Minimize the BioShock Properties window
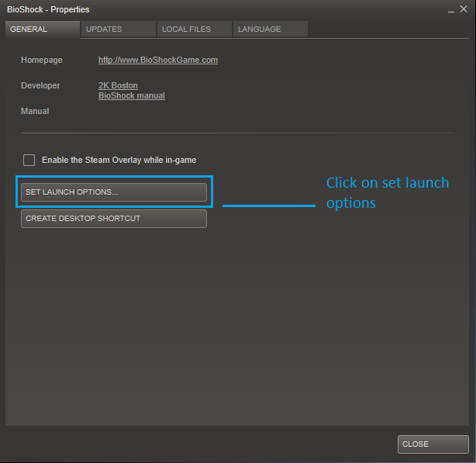This screenshot has width=476, height=463. pyautogui.click(x=451, y=10)
